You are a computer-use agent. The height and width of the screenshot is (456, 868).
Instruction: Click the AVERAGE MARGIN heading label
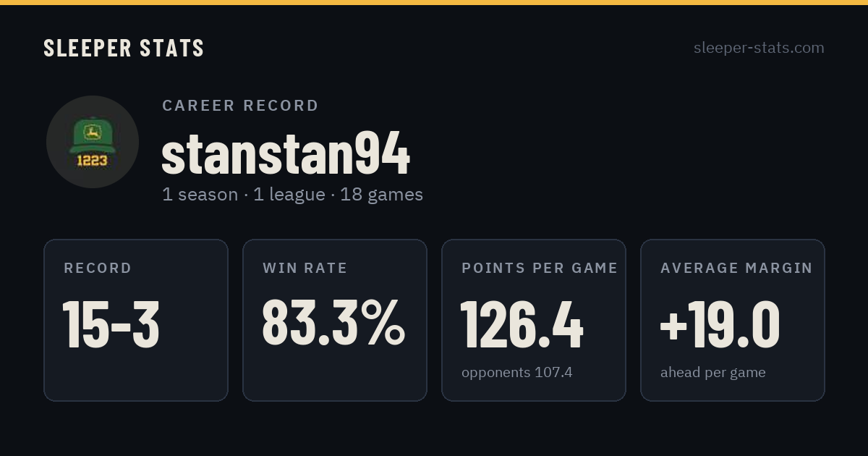point(736,269)
